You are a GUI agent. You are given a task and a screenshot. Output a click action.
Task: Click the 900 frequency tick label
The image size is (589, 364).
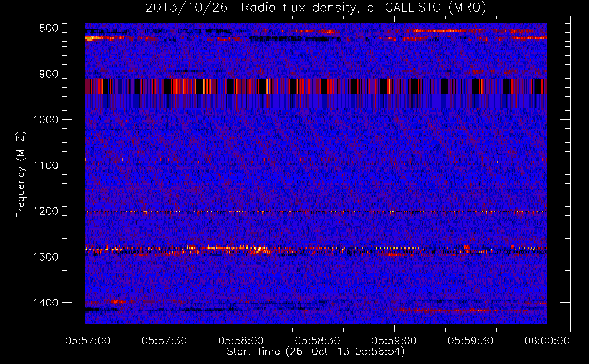point(49,74)
